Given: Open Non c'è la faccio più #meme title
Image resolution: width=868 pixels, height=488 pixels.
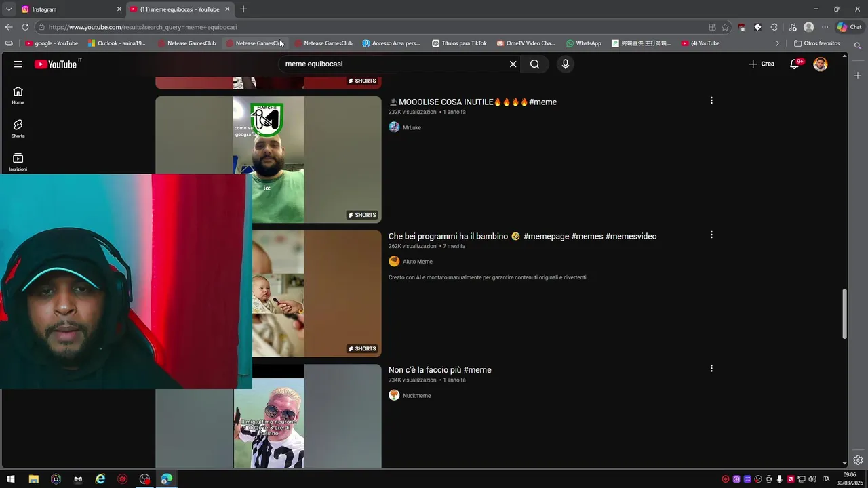Looking at the screenshot, I should (439, 370).
